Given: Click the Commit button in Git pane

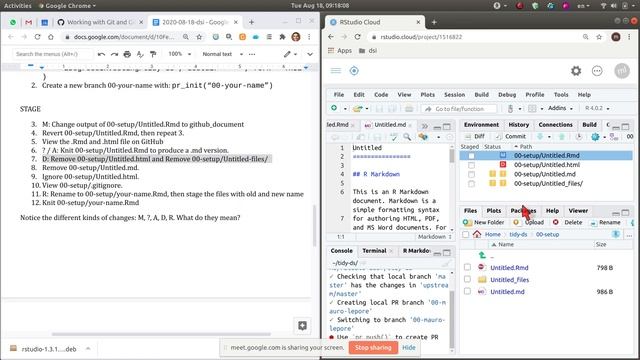Looking at the screenshot, I should [x=511, y=136].
